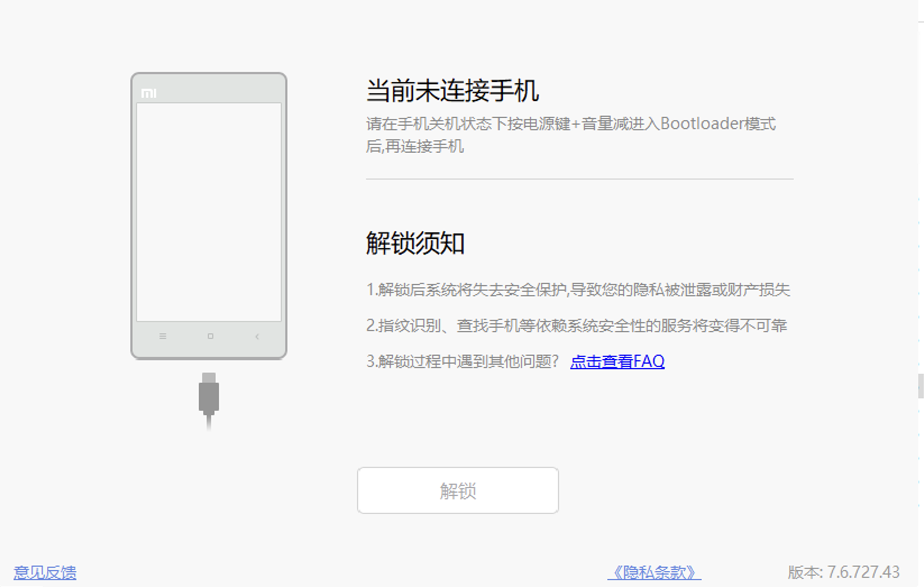Click the 当前未连接手机 heading
Image resolution: width=924 pixels, height=587 pixels.
click(452, 91)
